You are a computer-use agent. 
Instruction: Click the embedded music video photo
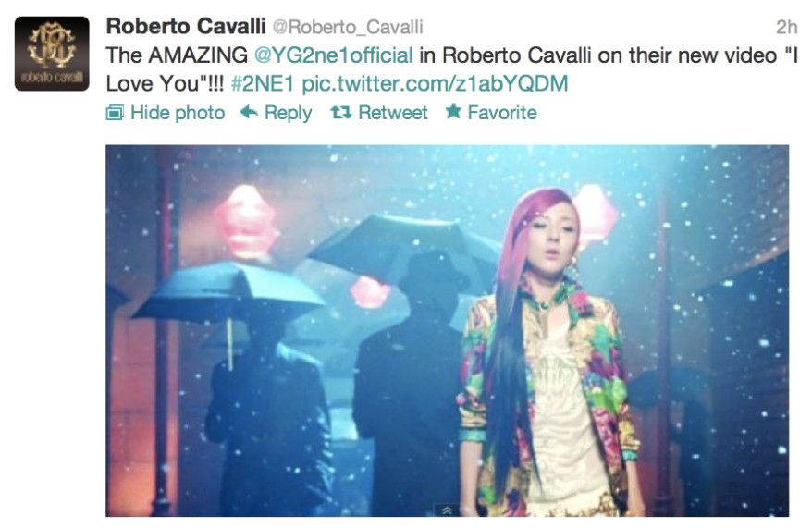coord(448,331)
